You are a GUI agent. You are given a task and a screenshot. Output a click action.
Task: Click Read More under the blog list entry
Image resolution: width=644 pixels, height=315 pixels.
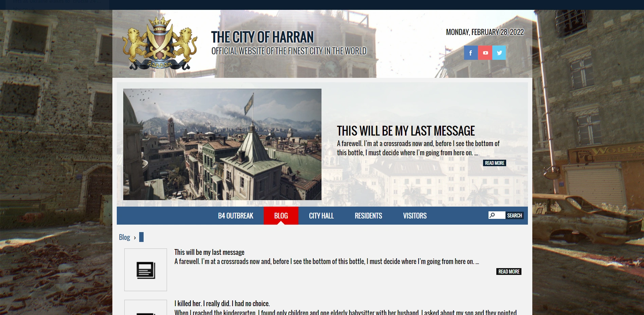tap(509, 272)
